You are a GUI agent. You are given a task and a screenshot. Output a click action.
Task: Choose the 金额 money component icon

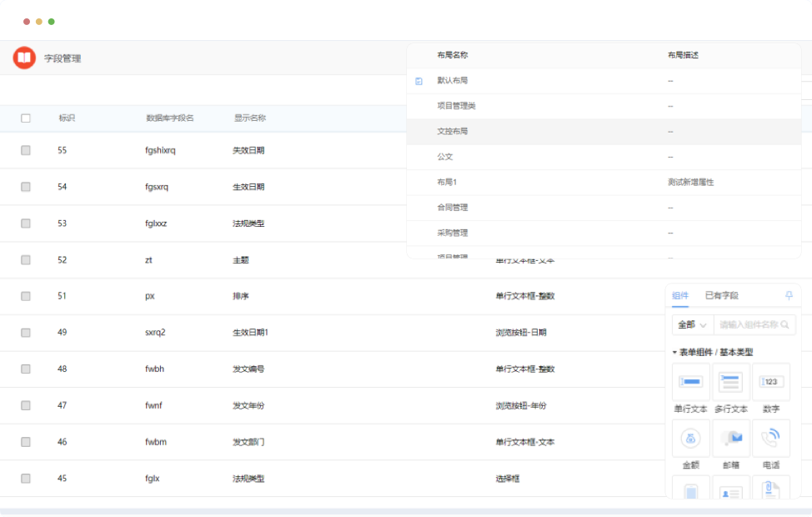coord(690,438)
